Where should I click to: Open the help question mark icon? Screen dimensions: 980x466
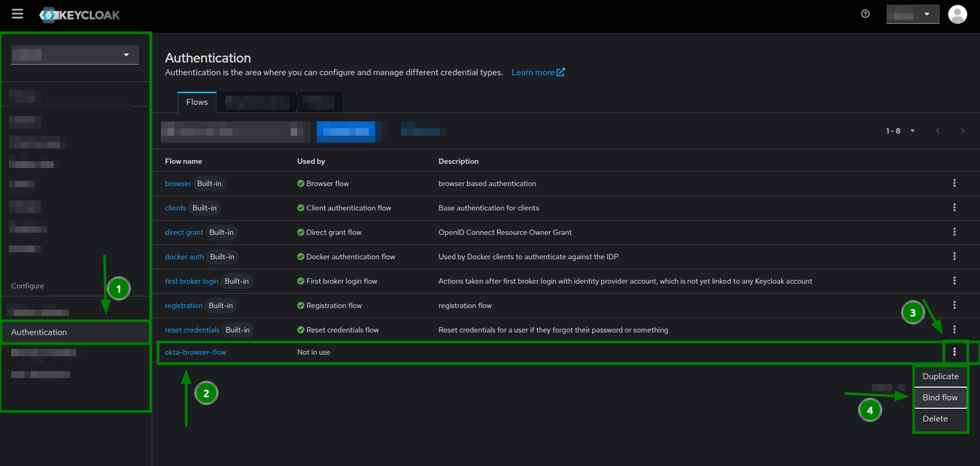(x=864, y=13)
